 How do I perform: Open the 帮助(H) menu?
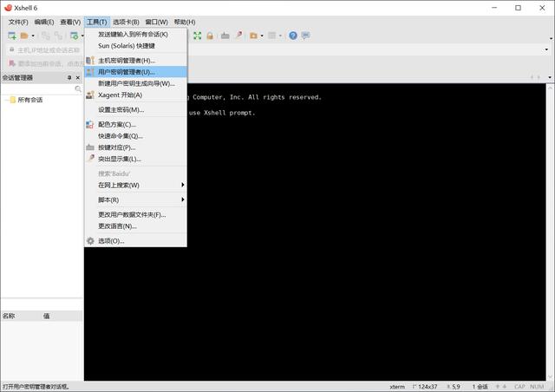[x=185, y=22]
